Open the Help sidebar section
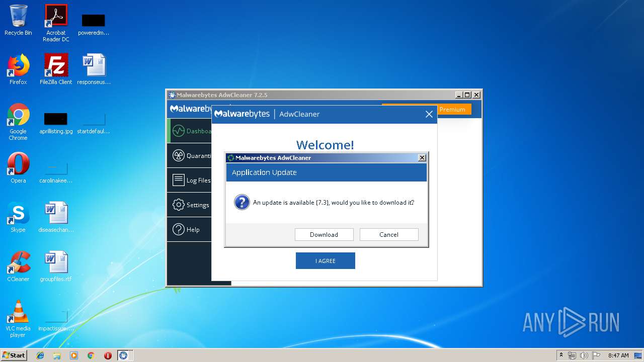Screen dimensions: 644x362 point(189,229)
